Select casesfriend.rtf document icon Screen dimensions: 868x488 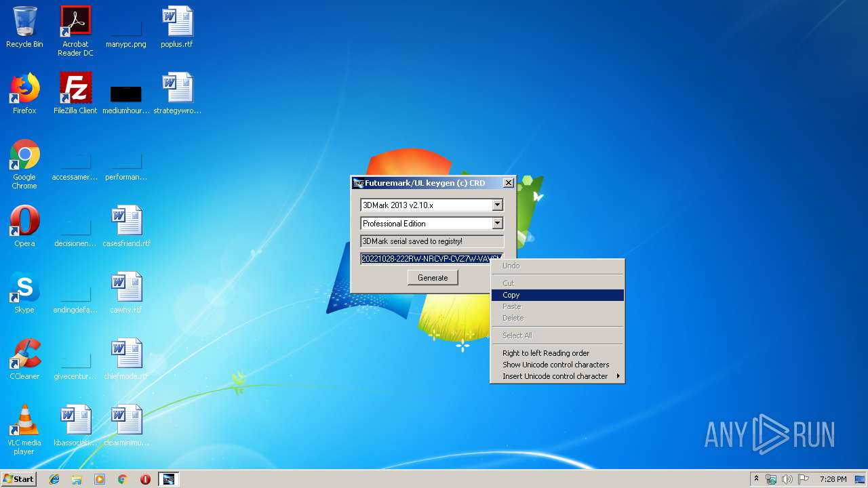click(x=126, y=226)
